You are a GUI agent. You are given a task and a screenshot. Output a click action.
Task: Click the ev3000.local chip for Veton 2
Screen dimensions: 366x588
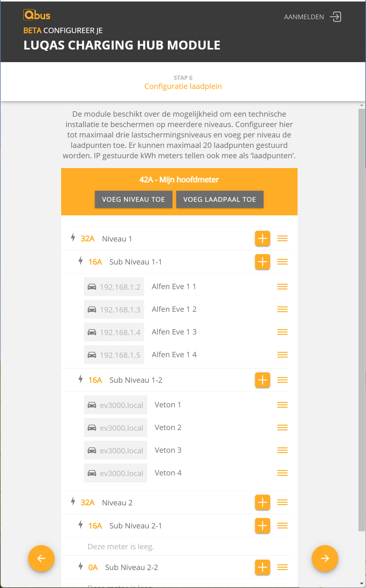115,428
